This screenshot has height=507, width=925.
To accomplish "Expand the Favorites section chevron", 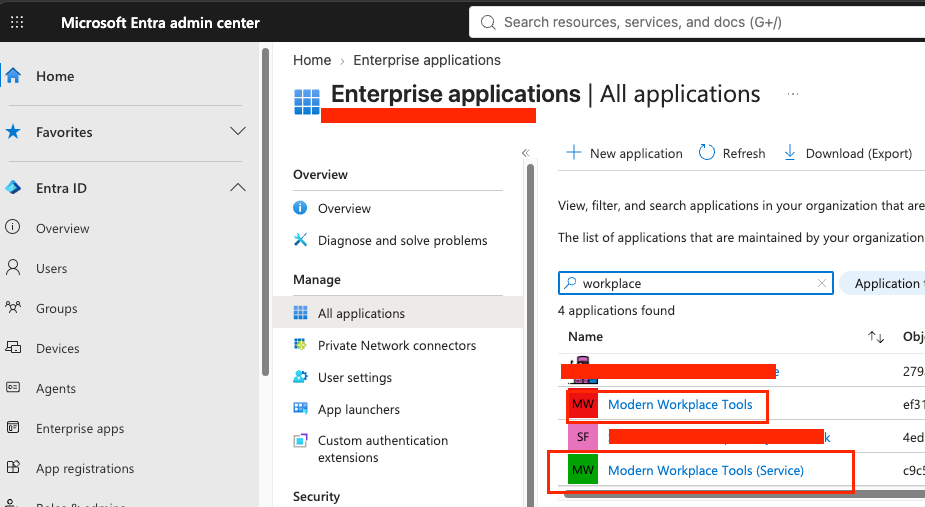I will coord(238,131).
